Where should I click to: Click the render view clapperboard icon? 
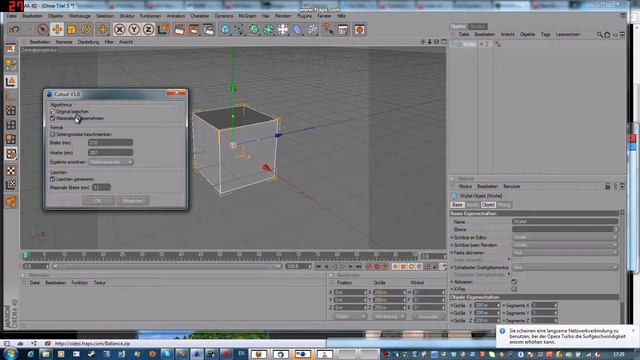coord(179,29)
